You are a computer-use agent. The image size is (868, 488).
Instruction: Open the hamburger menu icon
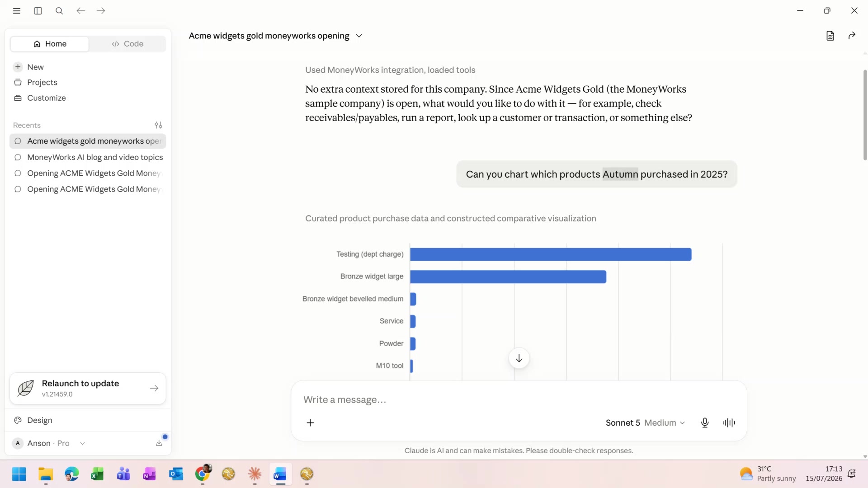(17, 11)
